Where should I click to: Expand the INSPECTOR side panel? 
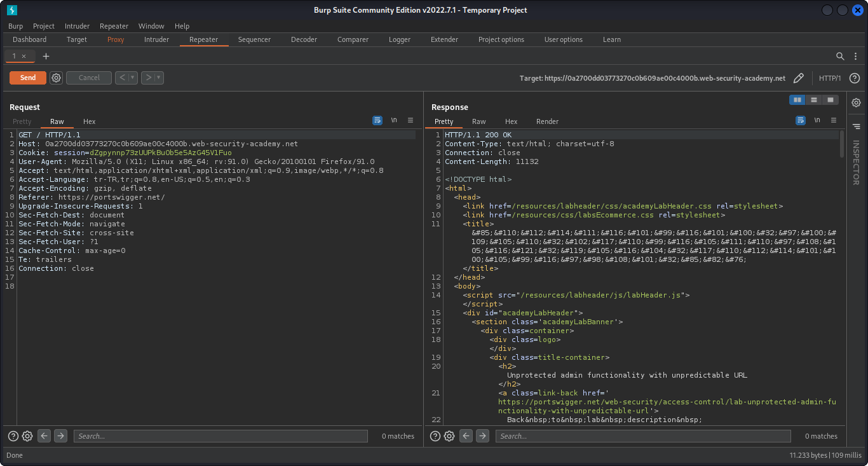[x=856, y=163]
